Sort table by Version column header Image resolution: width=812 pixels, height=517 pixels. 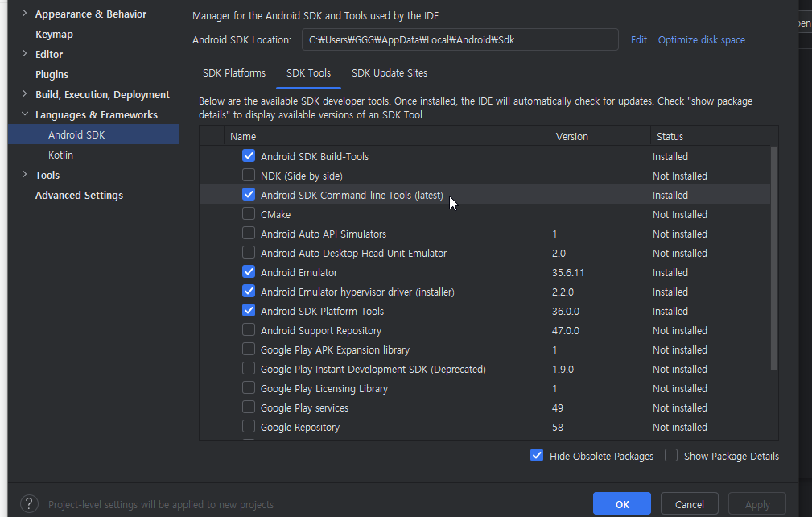[x=571, y=136]
